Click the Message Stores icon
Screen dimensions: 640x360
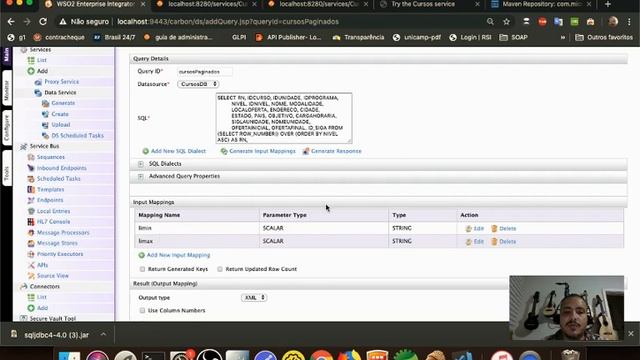point(31,243)
